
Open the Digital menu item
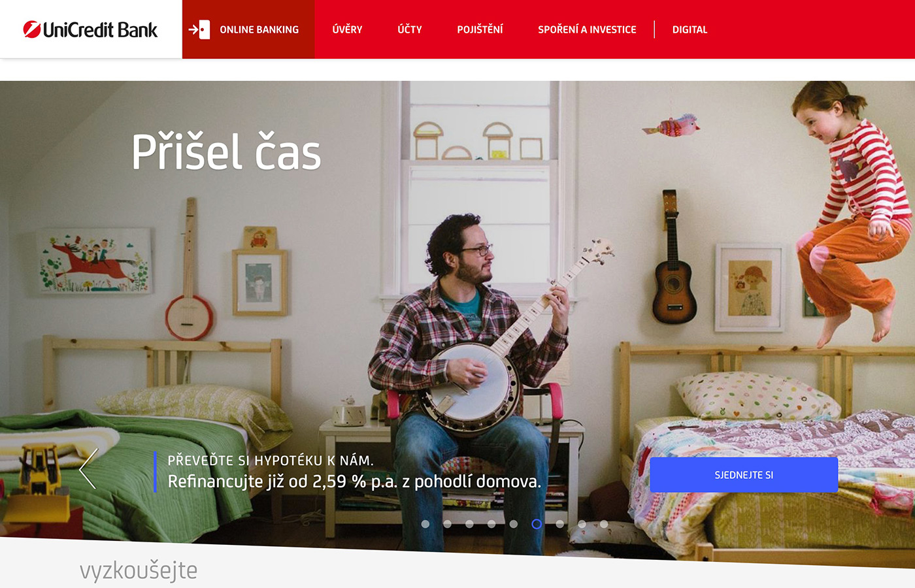690,29
